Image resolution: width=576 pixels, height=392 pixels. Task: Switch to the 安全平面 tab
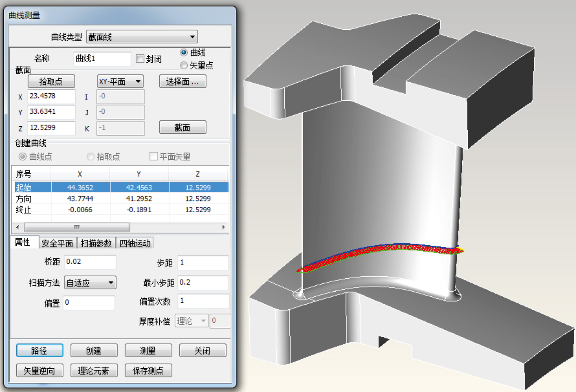pyautogui.click(x=57, y=243)
